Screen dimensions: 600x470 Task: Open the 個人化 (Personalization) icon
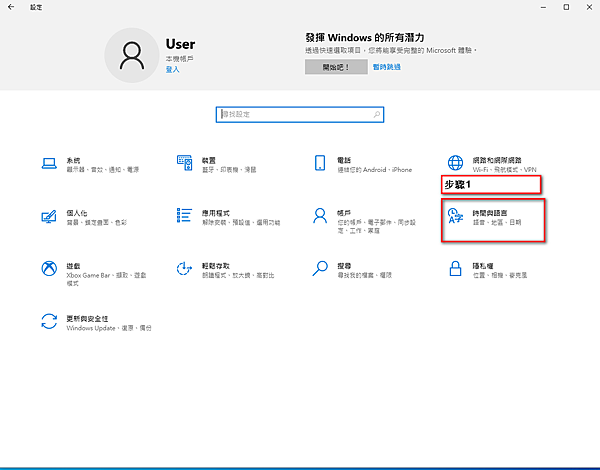[49, 216]
